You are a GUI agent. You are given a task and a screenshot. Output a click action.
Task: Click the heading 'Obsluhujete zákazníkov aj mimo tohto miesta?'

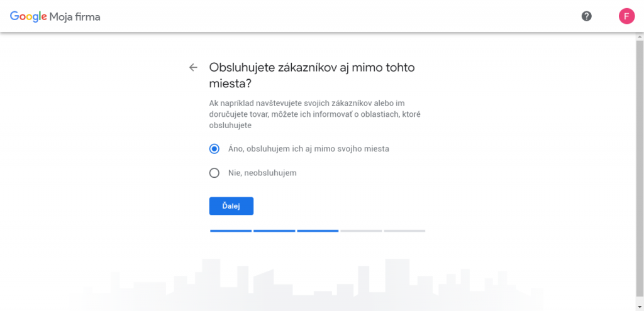point(312,75)
